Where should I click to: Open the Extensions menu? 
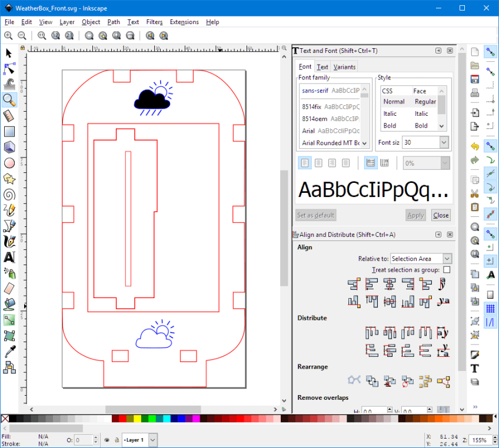click(x=184, y=22)
